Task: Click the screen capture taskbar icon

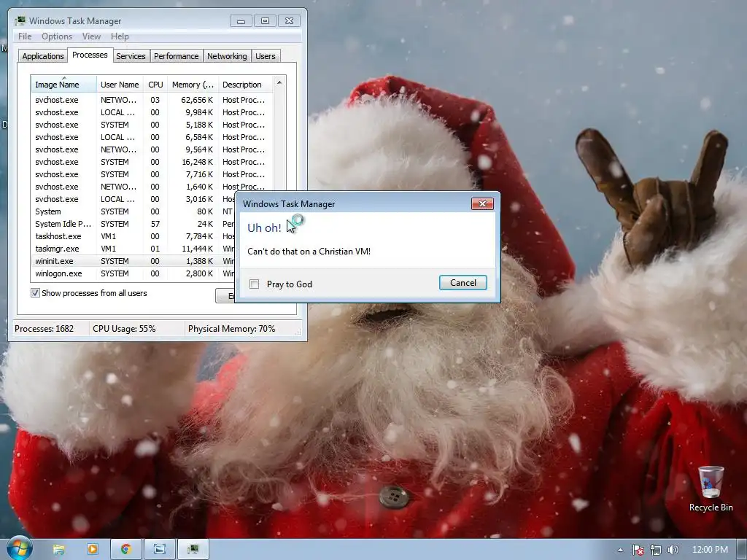Action: click(160, 550)
